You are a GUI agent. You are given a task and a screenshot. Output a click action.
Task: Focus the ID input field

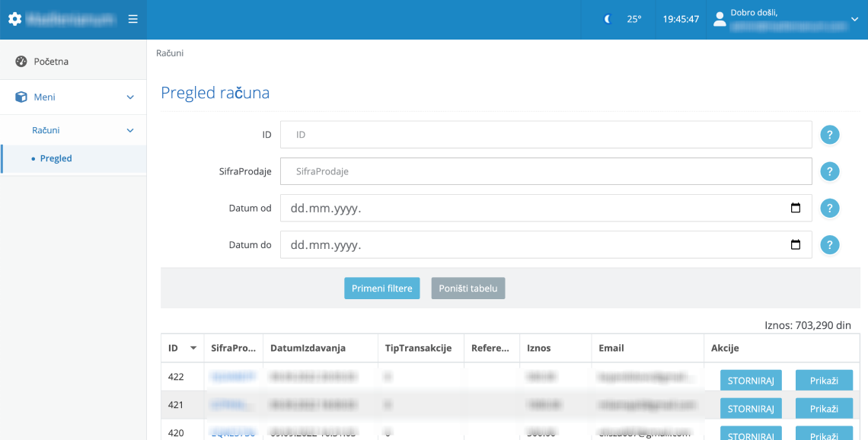coord(546,135)
